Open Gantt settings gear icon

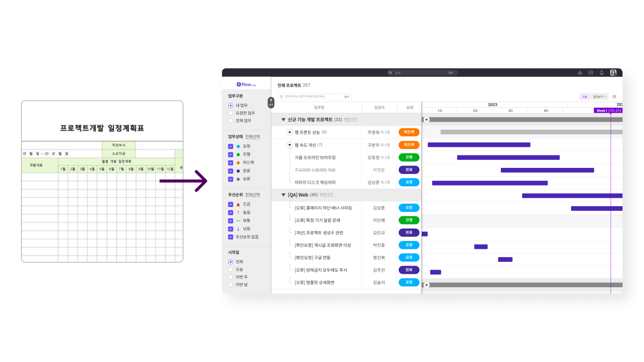click(614, 96)
